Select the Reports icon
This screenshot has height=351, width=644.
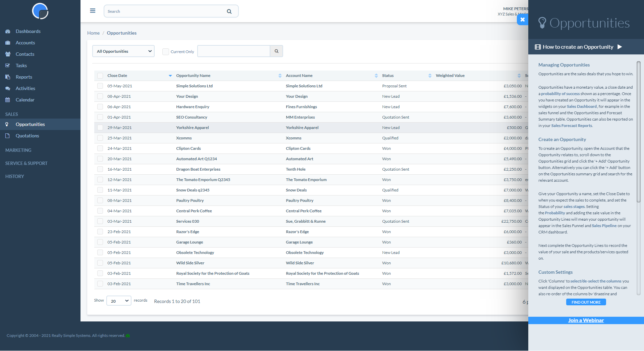8,77
